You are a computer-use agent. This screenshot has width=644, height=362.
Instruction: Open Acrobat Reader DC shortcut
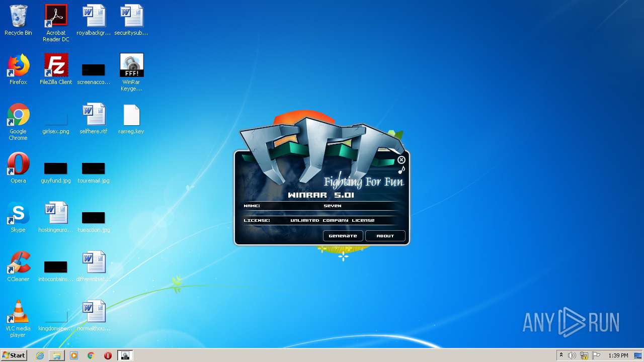pyautogui.click(x=56, y=23)
